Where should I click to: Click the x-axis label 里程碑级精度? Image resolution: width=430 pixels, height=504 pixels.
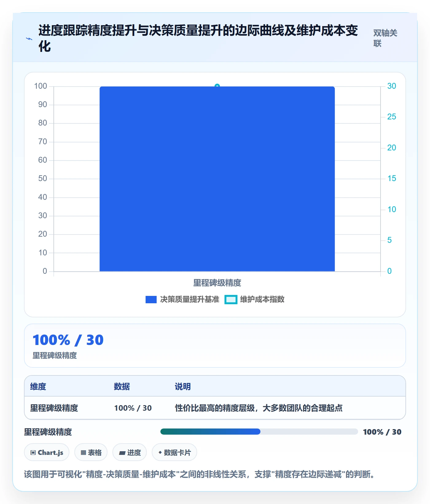(217, 283)
